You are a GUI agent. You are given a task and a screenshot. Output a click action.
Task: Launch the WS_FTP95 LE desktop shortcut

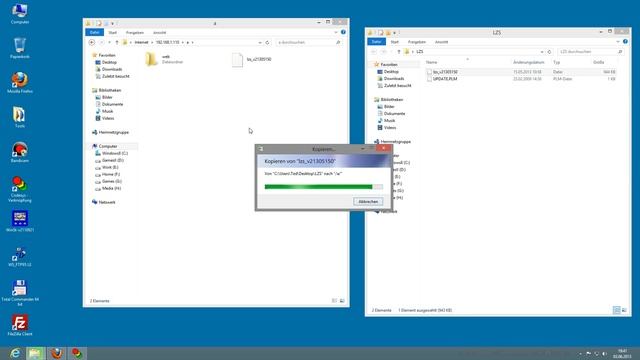click(20, 256)
